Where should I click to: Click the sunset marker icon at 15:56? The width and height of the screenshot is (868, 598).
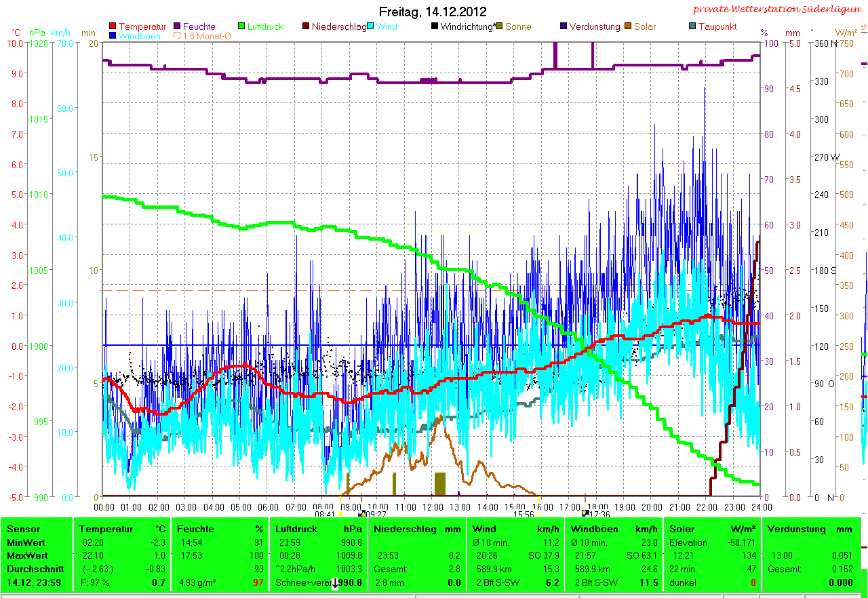click(540, 514)
